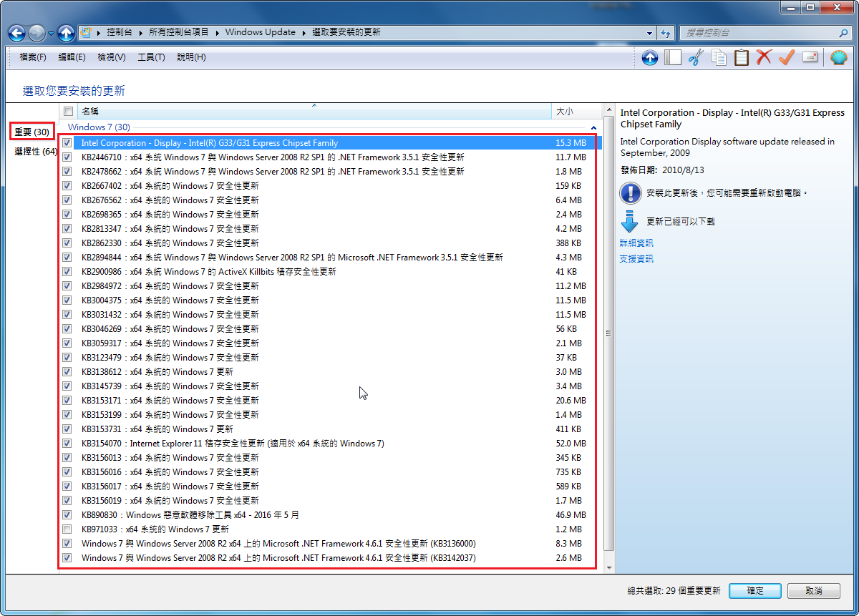
Task: Open the 檔案(F) menu
Action: coord(33,57)
